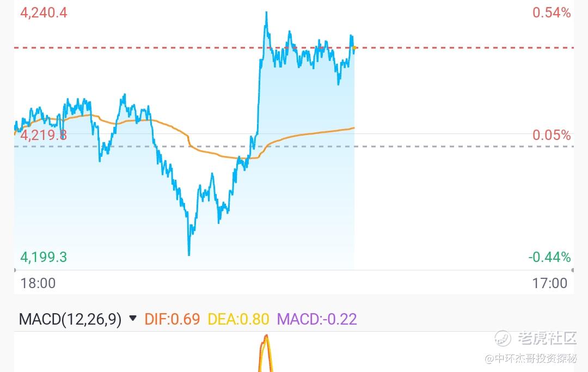
Task: Click the right time axis handle dot
Action: 573,270
